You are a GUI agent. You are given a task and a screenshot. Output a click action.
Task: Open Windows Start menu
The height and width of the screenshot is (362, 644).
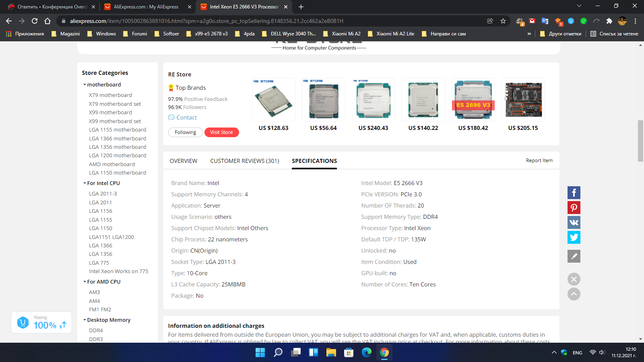[260, 353]
